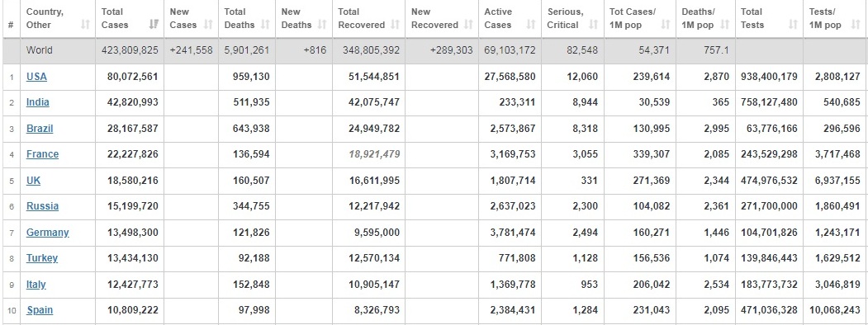Open the France country link
Image resolution: width=868 pixels, height=325 pixels.
(x=42, y=154)
